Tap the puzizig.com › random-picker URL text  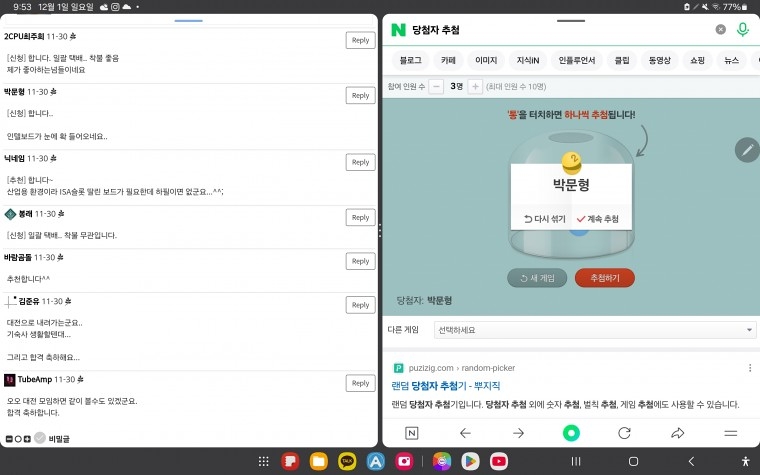coord(461,368)
